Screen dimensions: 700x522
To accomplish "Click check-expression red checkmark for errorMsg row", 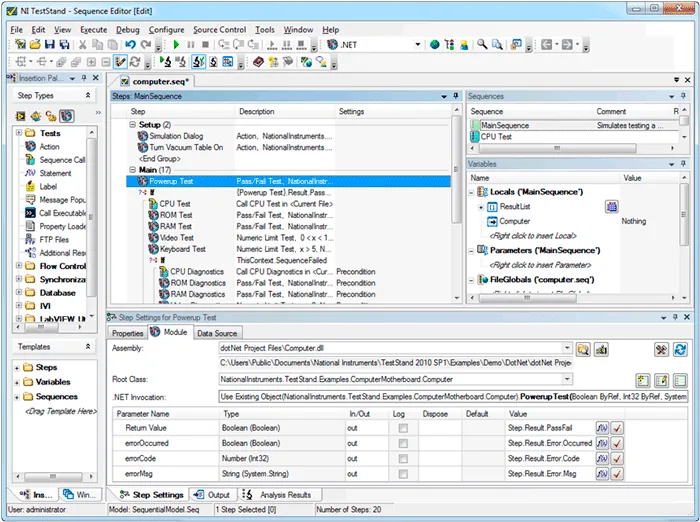I will click(617, 473).
